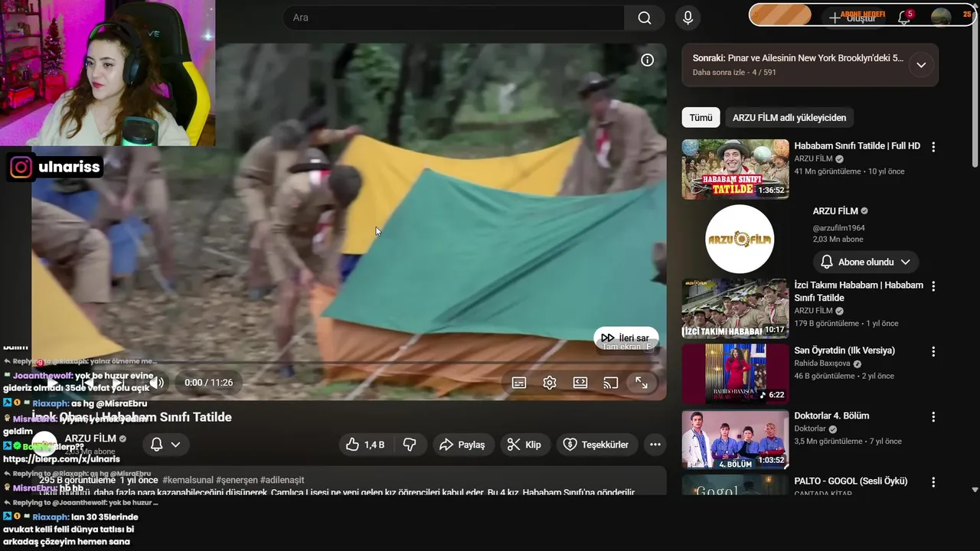This screenshot has height=551, width=980.
Task: Open Rahidə Baxışova channel name
Action: pos(822,364)
